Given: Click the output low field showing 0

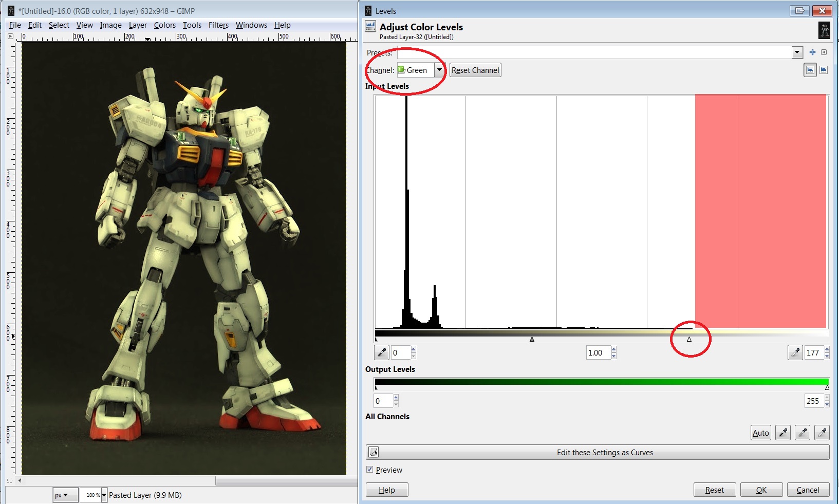Looking at the screenshot, I should pos(383,401).
